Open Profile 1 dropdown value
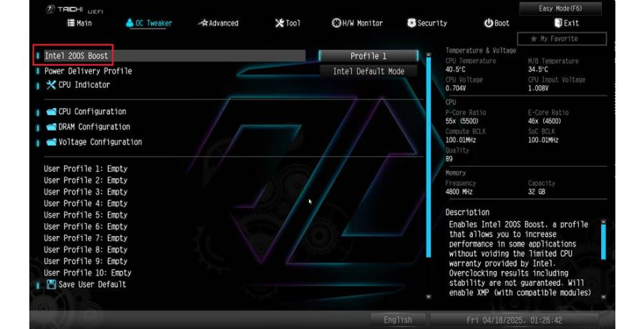 click(x=369, y=56)
